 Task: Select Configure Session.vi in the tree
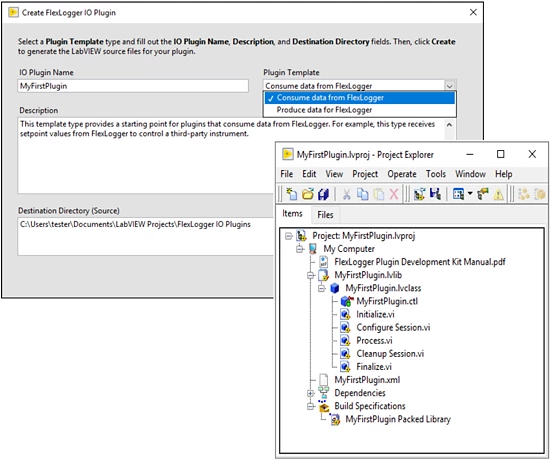tap(393, 328)
